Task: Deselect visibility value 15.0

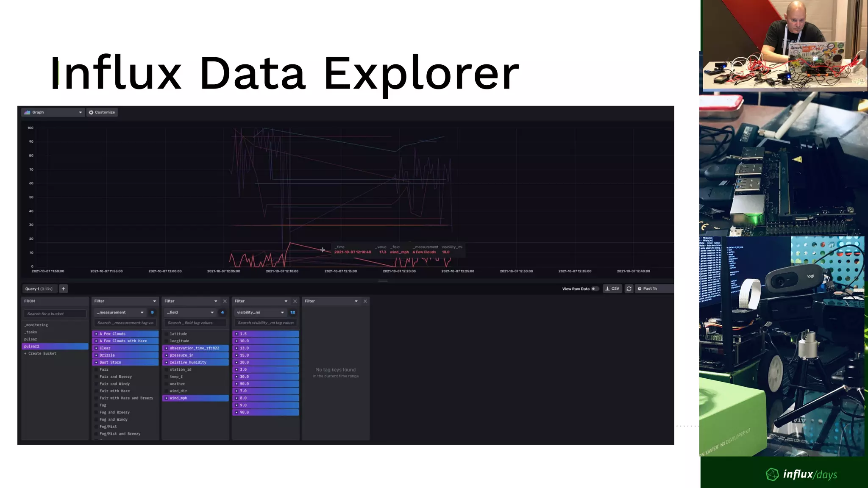Action: (266, 355)
